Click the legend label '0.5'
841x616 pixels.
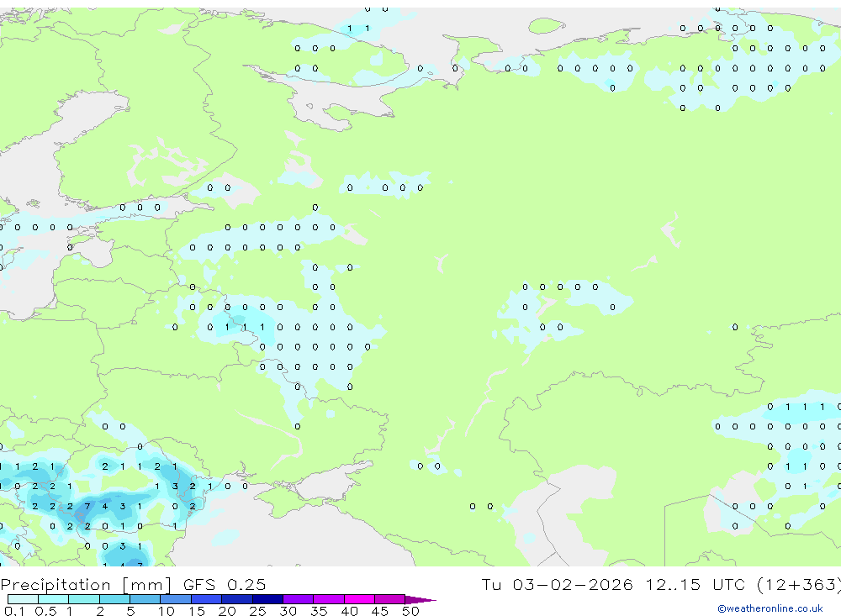45,611
